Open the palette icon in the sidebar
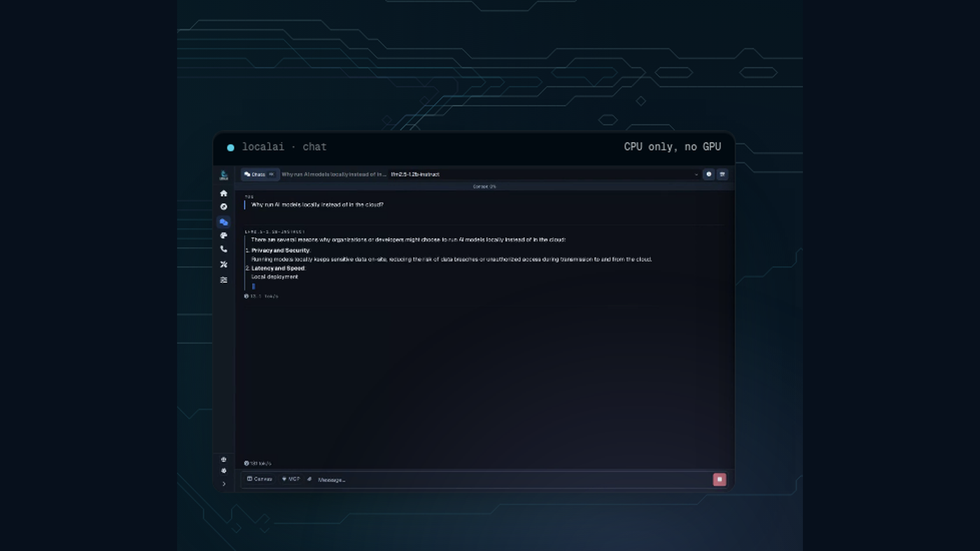980x551 pixels. pyautogui.click(x=223, y=236)
